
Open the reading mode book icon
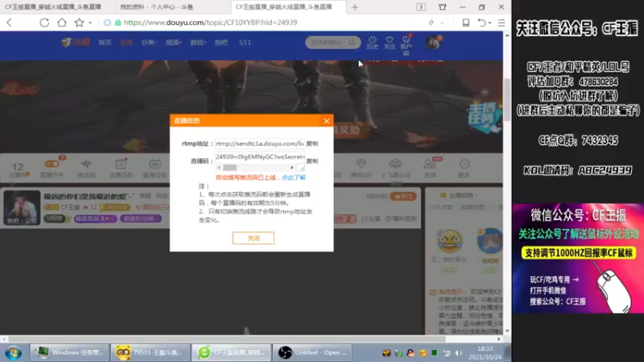pos(466,23)
